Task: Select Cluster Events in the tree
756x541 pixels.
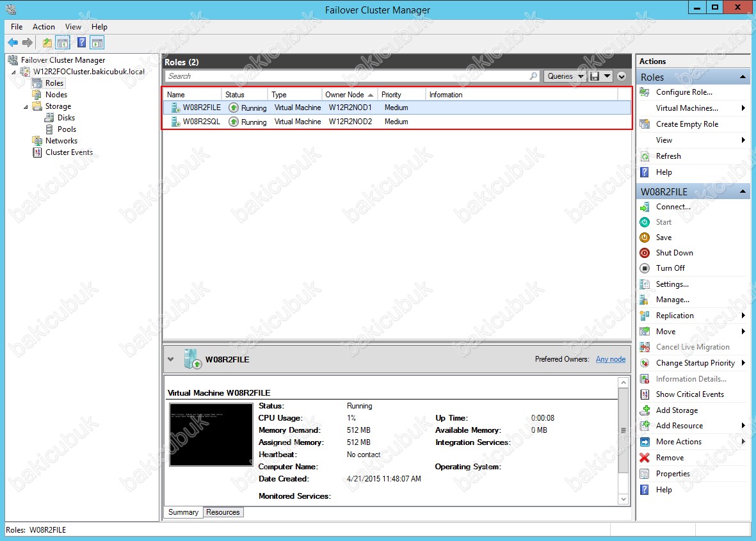Action: click(x=69, y=152)
